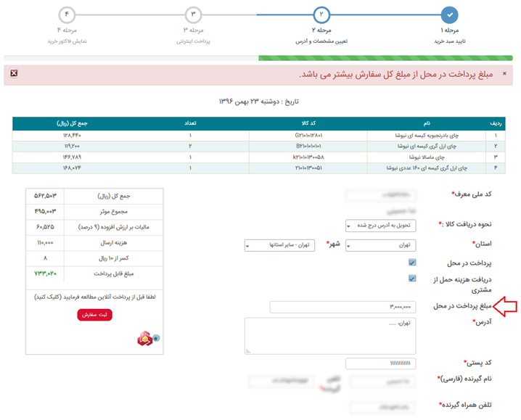
Task: Toggle دریافت هزینه حمل از مشتری checkbox
Action: click(x=412, y=279)
